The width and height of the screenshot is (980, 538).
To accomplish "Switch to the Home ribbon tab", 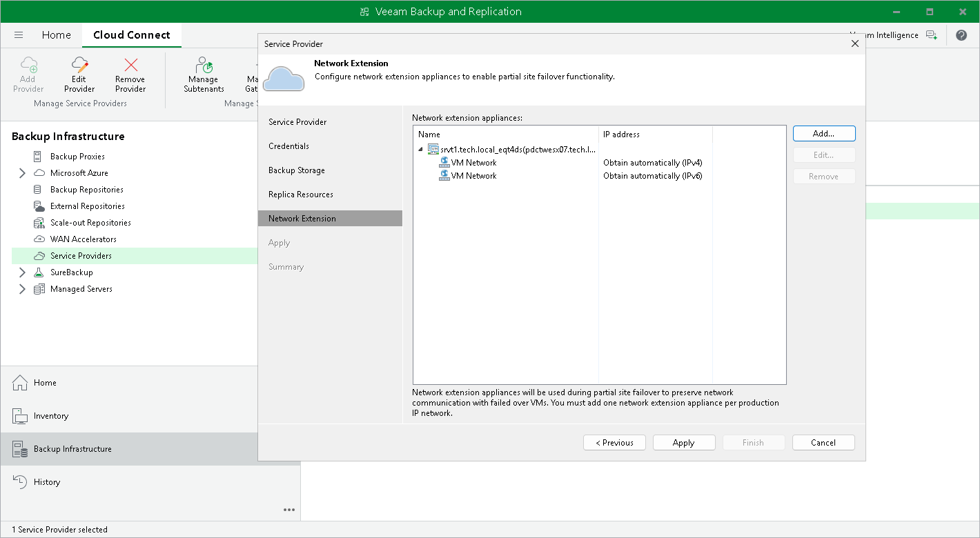I will [x=57, y=35].
